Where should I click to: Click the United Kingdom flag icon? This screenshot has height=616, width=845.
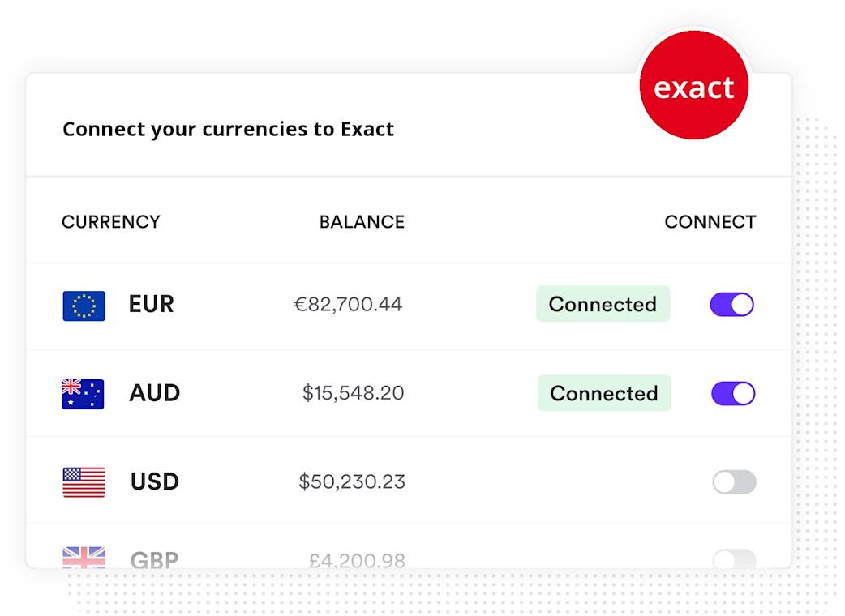point(84,558)
